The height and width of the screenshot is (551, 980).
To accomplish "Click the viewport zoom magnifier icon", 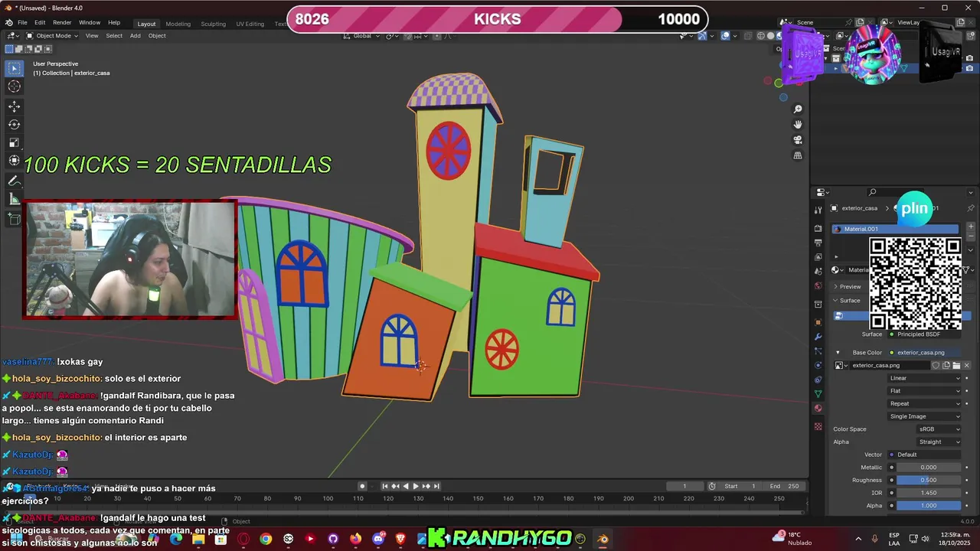I will pyautogui.click(x=798, y=109).
